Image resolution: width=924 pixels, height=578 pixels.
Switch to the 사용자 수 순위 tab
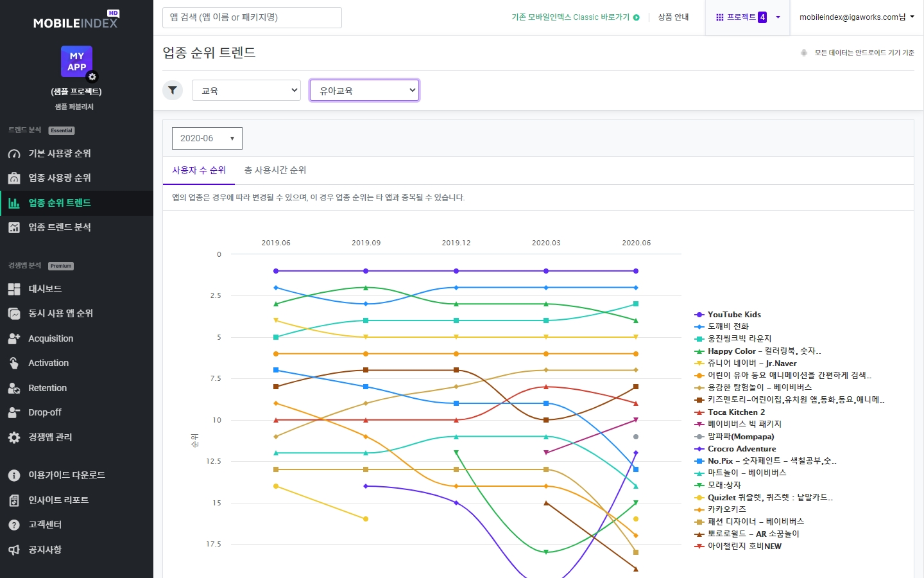199,170
